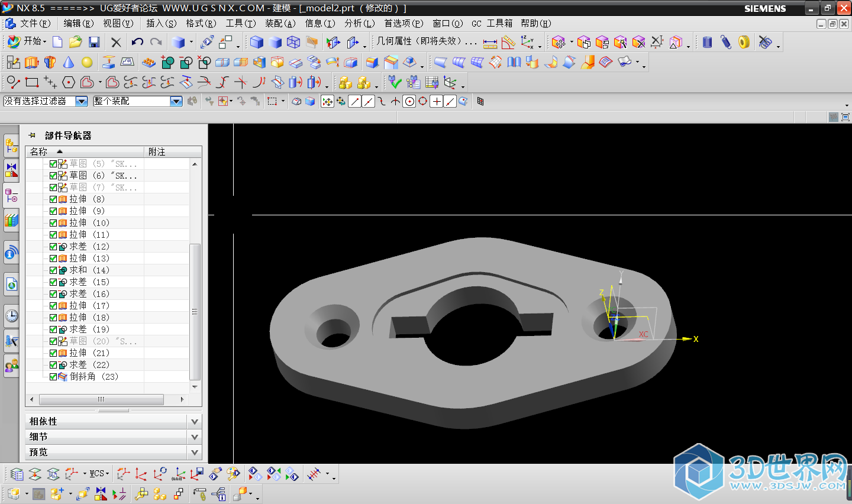Screen dimensions: 852x504
Task: Click the New file icon
Action: click(57, 42)
